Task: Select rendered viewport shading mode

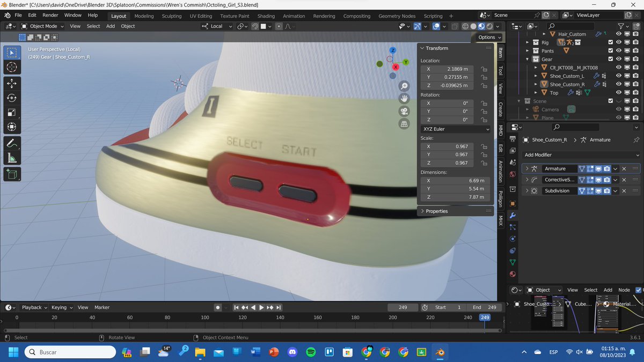Action: pyautogui.click(x=490, y=26)
